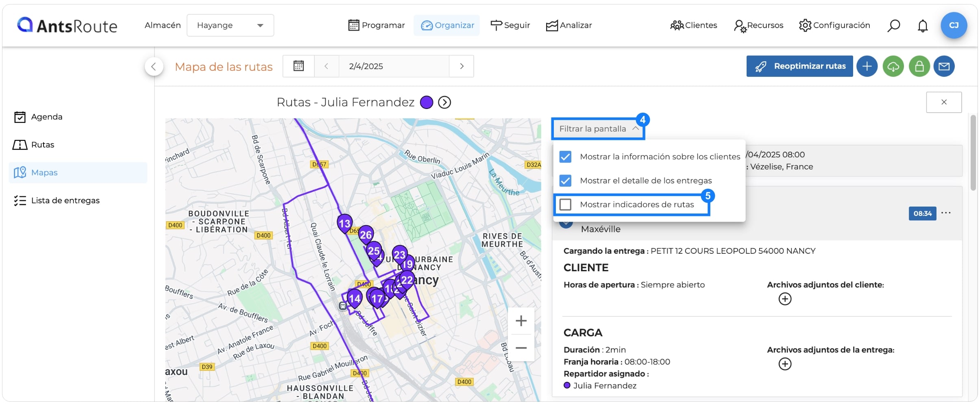Click the purple dot beside Julia Fernandez assignee

click(x=567, y=385)
